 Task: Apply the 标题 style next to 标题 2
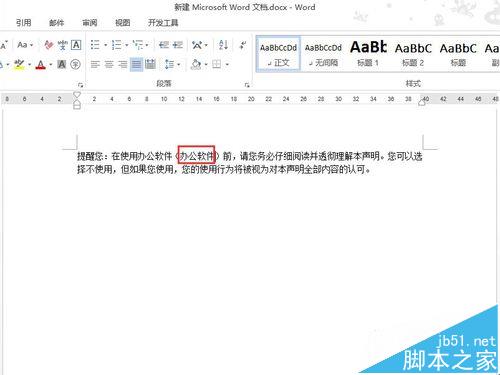click(458, 54)
